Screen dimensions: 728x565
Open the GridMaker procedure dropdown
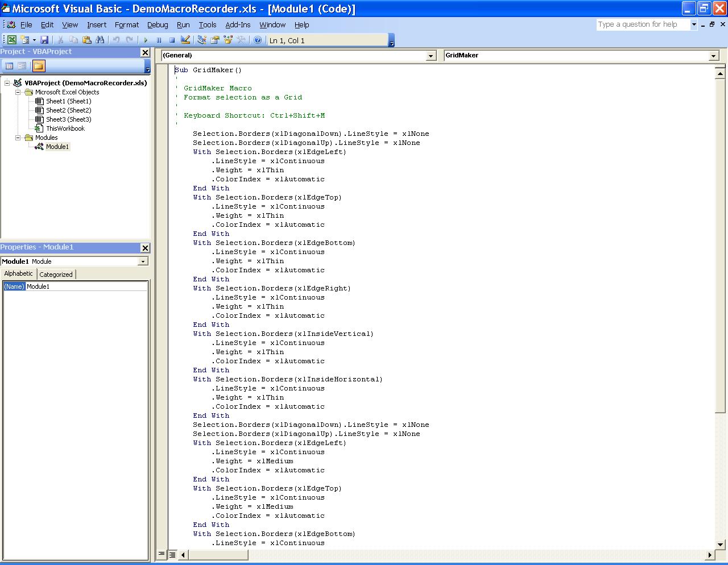tap(713, 56)
